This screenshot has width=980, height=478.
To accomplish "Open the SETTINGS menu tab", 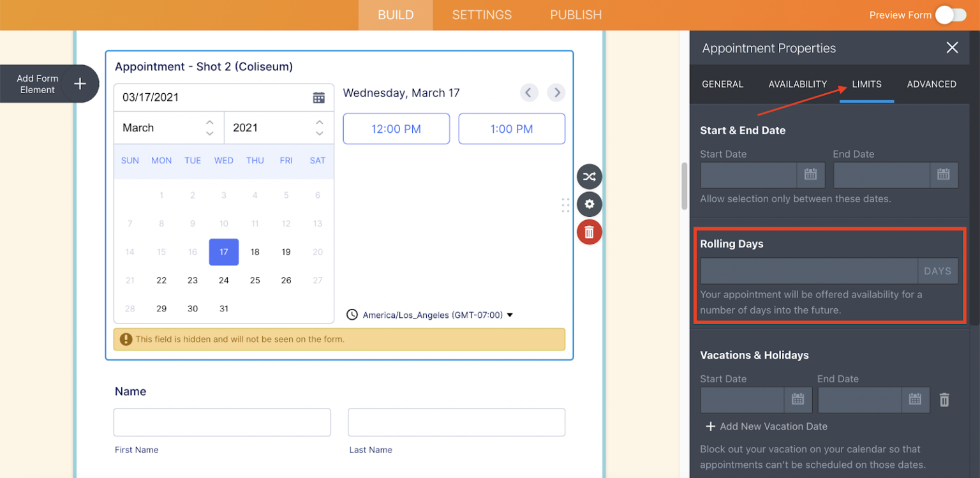I will (x=481, y=14).
